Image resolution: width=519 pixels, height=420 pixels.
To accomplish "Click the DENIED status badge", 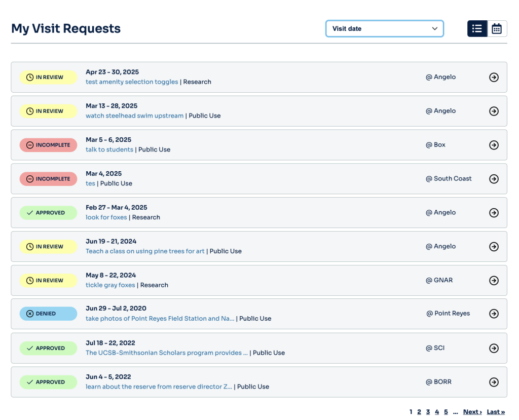I will coord(48,314).
